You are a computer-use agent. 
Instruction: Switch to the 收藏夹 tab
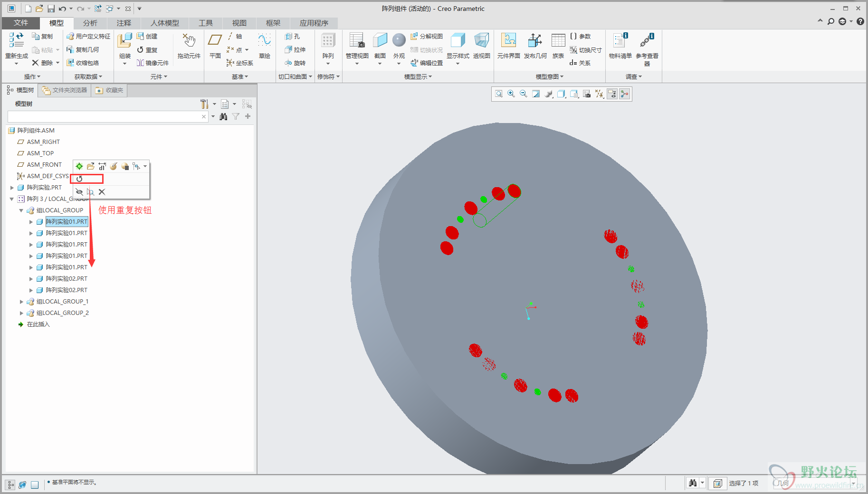(110, 90)
